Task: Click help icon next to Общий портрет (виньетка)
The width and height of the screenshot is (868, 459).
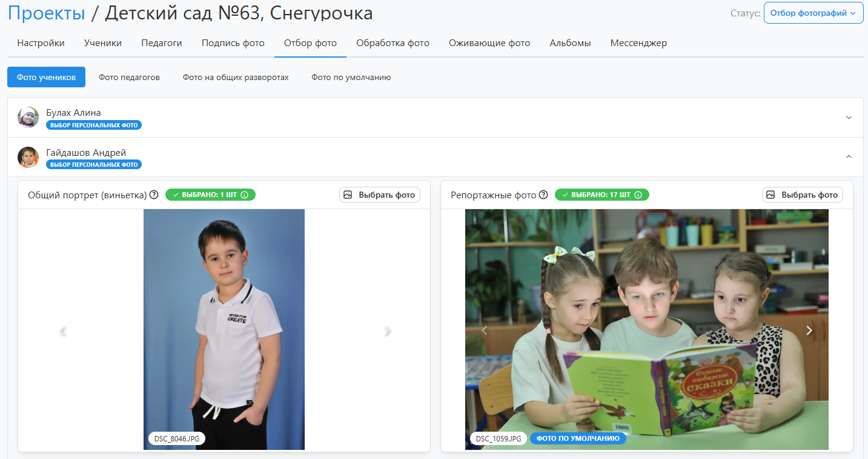Action: (154, 195)
